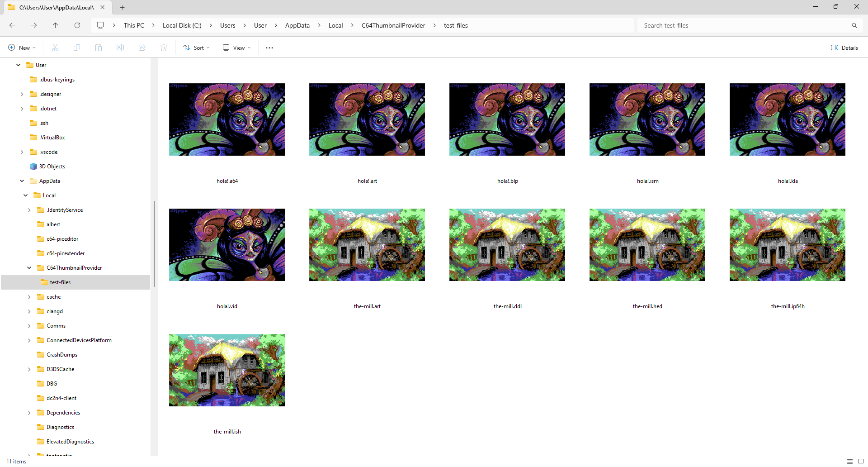Expand the .vscode folder node

(x=22, y=152)
